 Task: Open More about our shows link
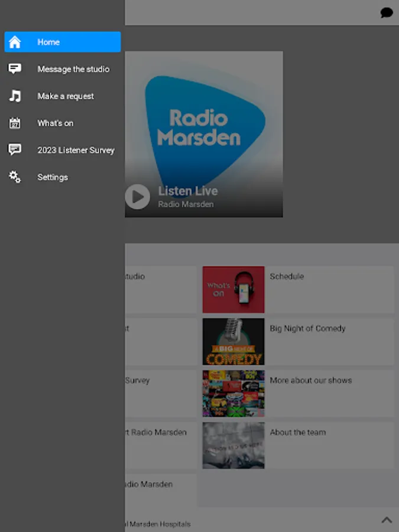pyautogui.click(x=310, y=380)
